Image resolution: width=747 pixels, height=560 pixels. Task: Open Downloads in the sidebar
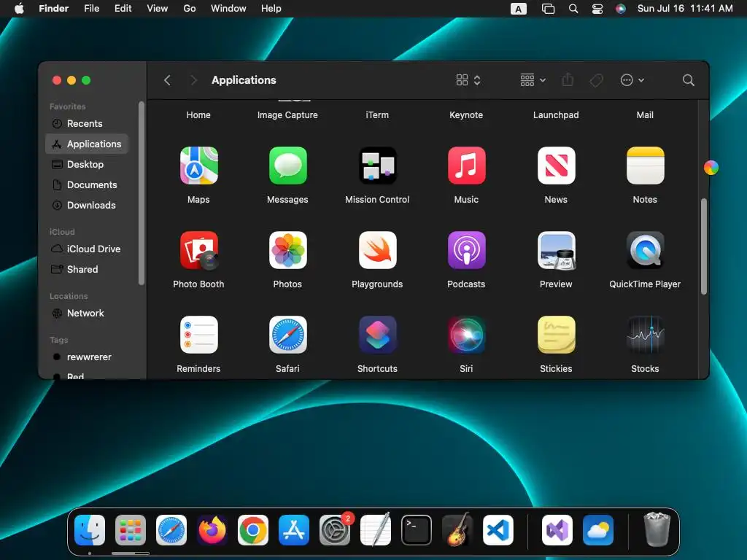87,205
